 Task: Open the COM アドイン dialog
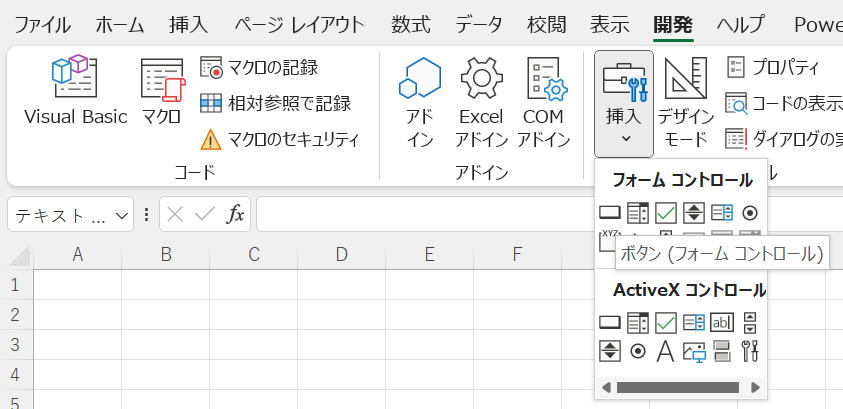[543, 103]
